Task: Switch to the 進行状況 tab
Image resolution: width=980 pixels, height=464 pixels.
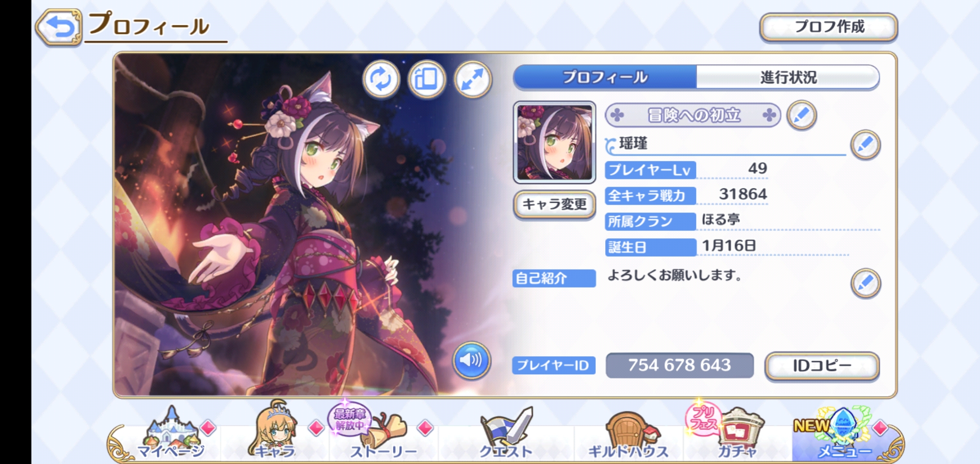Action: pos(788,77)
